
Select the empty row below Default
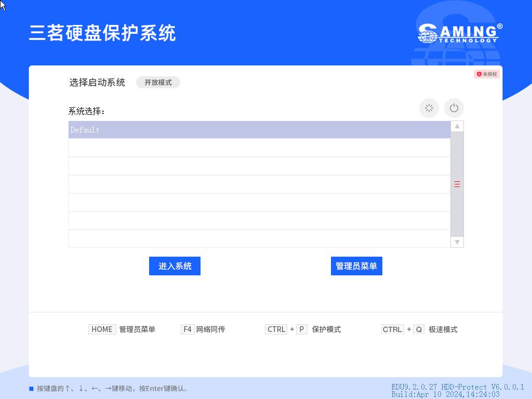[x=259, y=148]
